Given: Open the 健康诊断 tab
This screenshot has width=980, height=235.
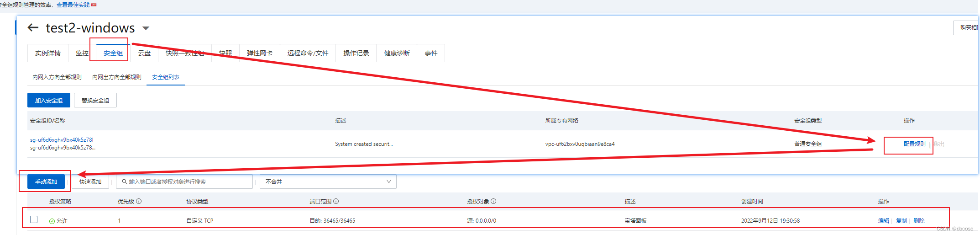Looking at the screenshot, I should [397, 53].
